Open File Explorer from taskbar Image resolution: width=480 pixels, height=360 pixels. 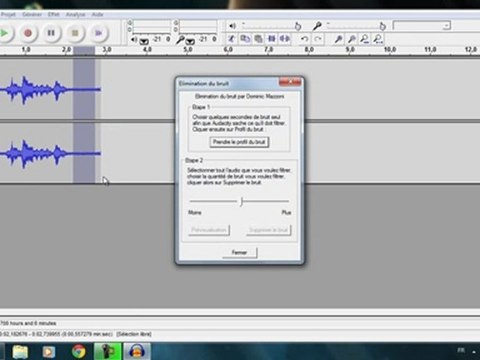click(20, 352)
